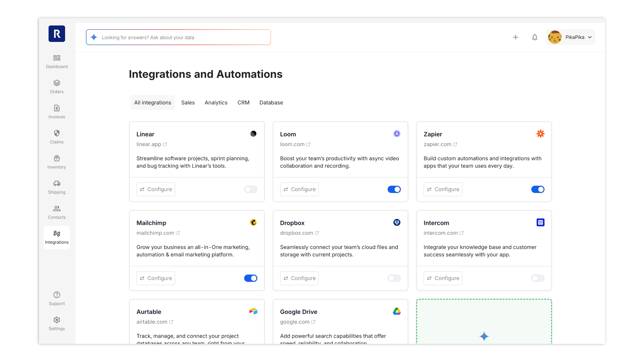Go to Orders in the sidebar

click(57, 87)
